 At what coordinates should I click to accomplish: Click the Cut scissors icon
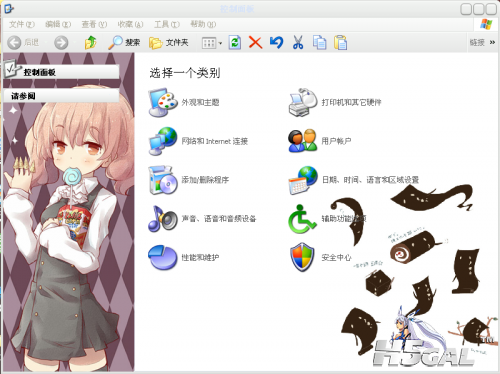point(298,42)
